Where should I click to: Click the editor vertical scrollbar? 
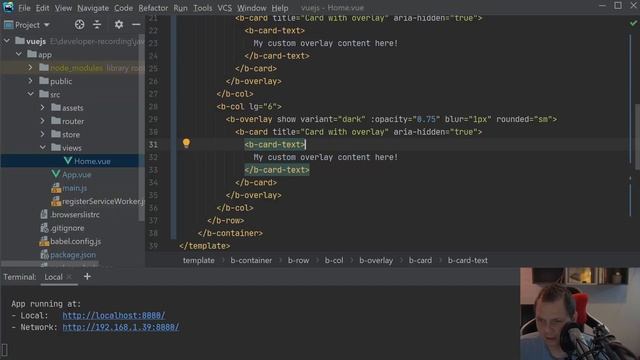point(637,136)
